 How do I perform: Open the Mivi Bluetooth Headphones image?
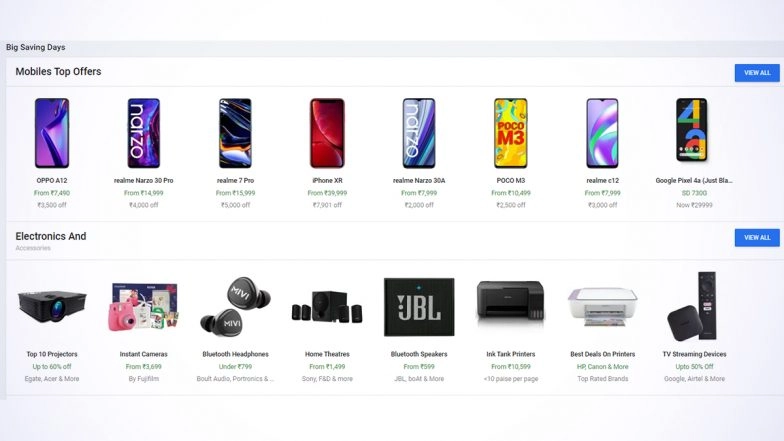point(236,307)
